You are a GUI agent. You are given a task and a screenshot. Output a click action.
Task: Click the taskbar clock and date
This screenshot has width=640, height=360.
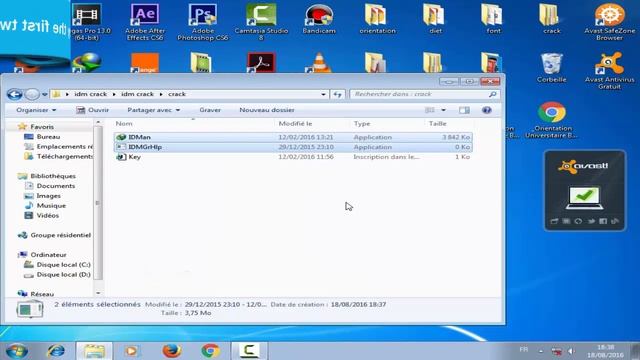pyautogui.click(x=606, y=351)
